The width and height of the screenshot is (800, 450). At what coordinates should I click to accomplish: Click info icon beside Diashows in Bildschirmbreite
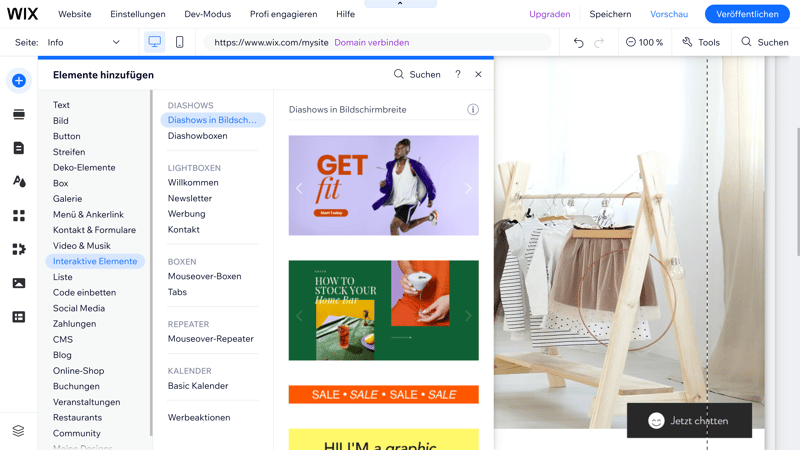click(x=473, y=109)
